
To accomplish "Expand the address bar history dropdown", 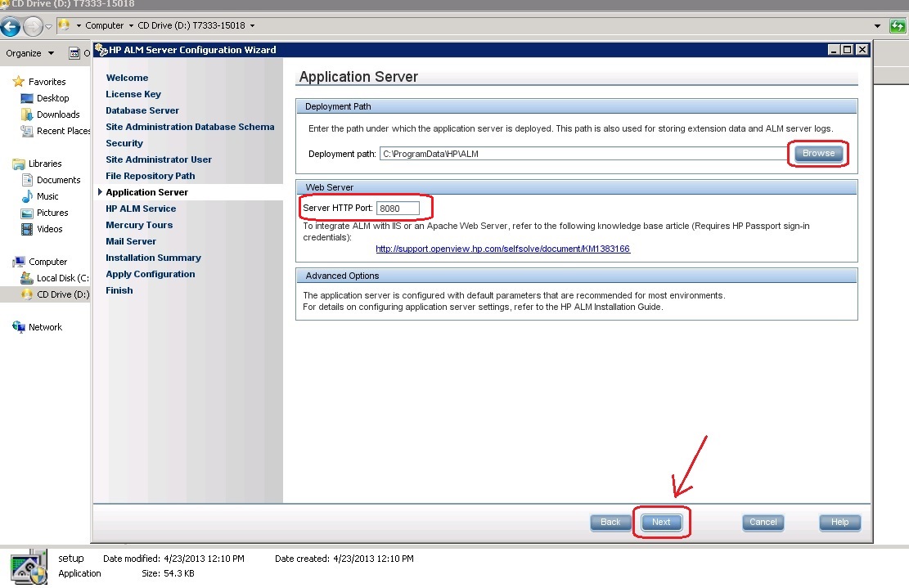I will [x=877, y=25].
